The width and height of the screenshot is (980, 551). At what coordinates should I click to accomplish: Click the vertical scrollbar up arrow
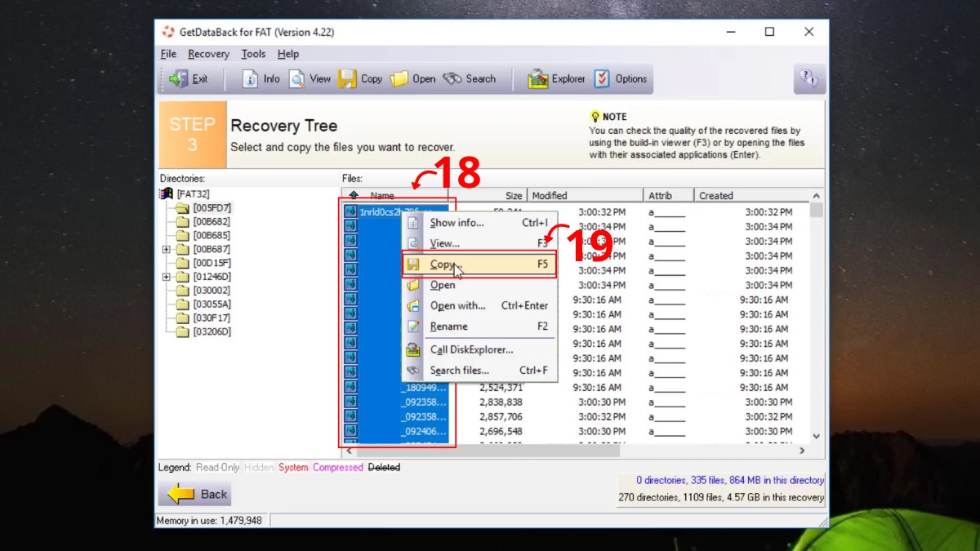pos(817,196)
